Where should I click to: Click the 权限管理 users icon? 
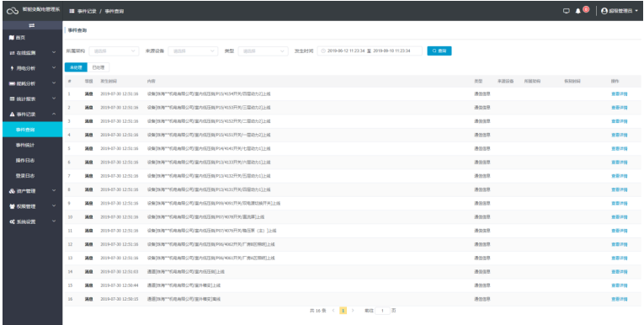[12, 206]
